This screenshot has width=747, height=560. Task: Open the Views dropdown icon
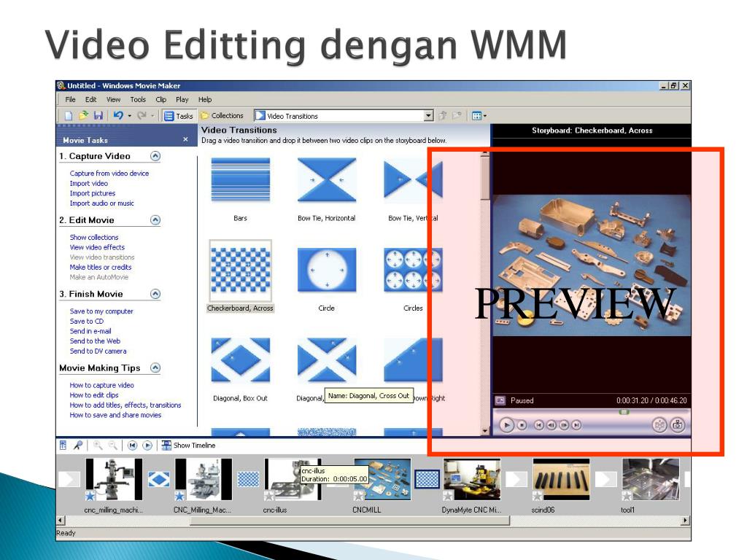479,116
